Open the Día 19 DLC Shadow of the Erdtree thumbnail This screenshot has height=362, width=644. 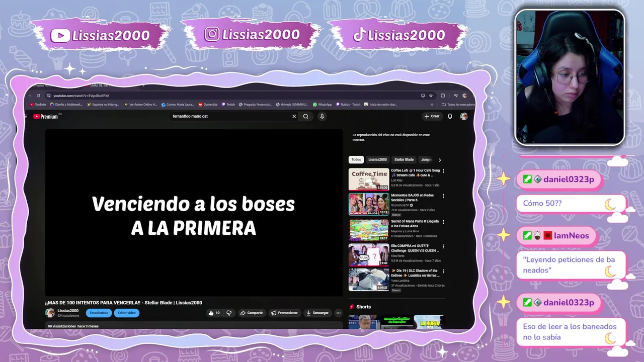pos(369,280)
